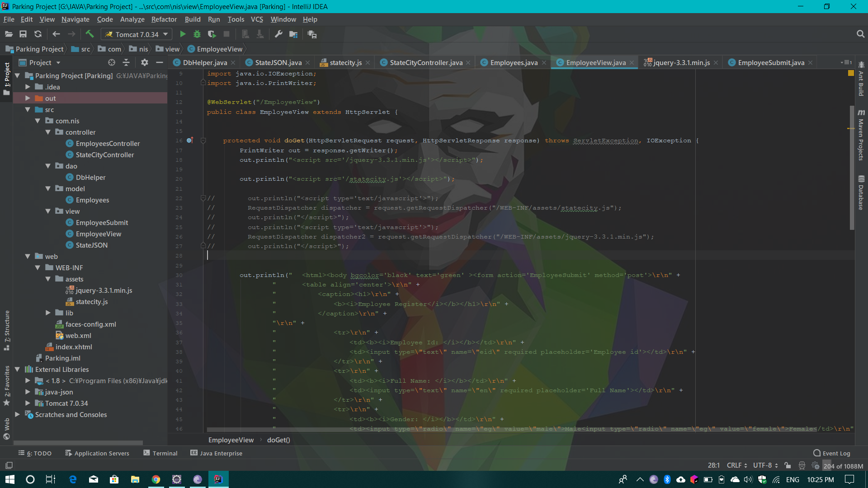Expand the out folder
This screenshot has width=868, height=488.
pyautogui.click(x=28, y=98)
